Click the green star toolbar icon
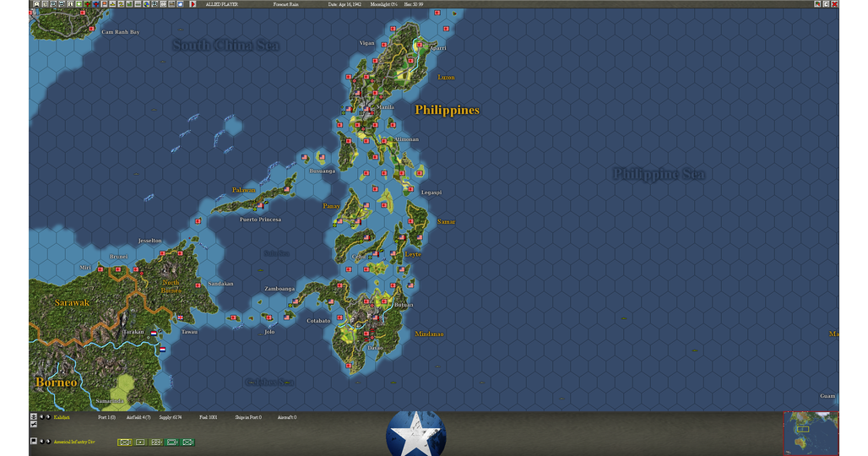Image resolution: width=868 pixels, height=456 pixels. point(79,4)
